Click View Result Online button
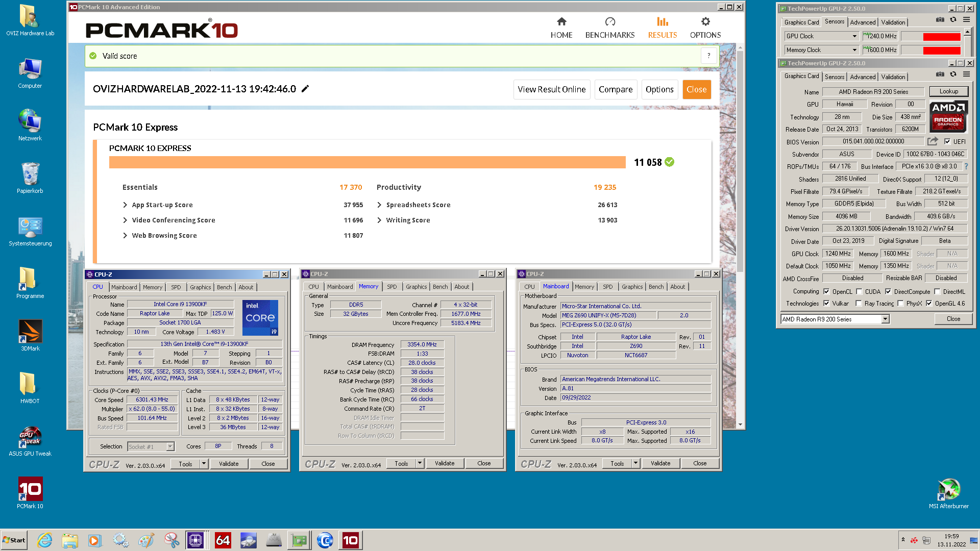 click(552, 89)
